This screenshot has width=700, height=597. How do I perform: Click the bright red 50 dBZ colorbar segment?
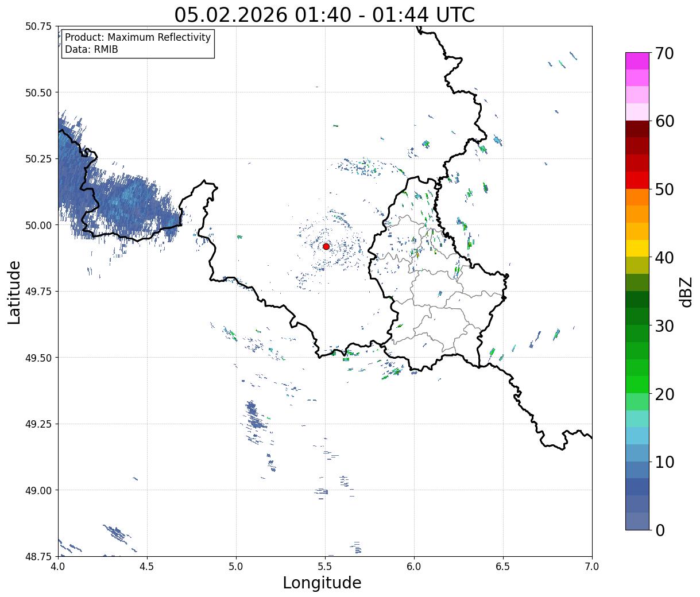point(637,180)
